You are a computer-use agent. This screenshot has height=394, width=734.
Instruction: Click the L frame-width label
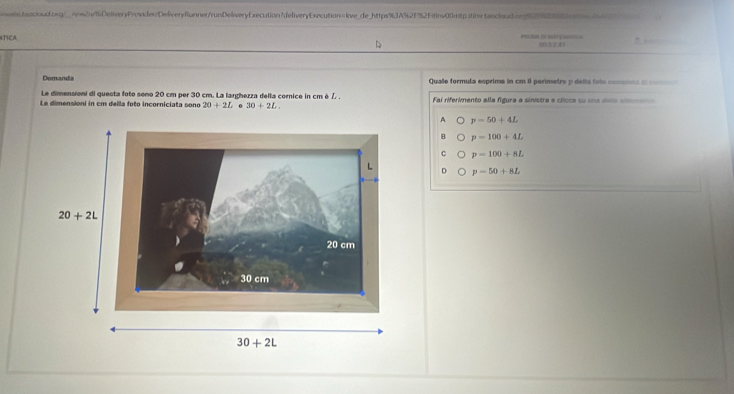[370, 166]
